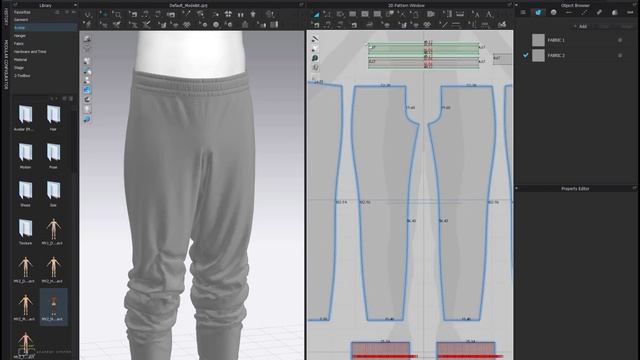Screen dimensions: 640x360
Task: Open the Hair folder in Library
Action: (x=53, y=118)
